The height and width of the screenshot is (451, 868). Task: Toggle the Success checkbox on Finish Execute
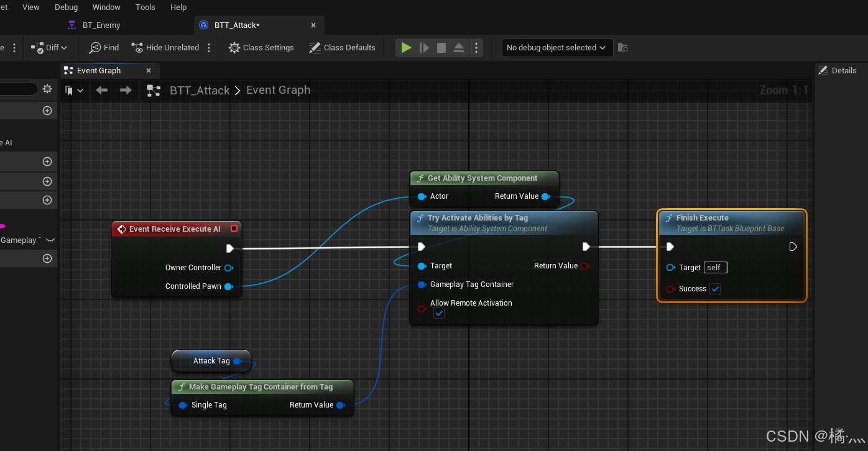pos(715,289)
